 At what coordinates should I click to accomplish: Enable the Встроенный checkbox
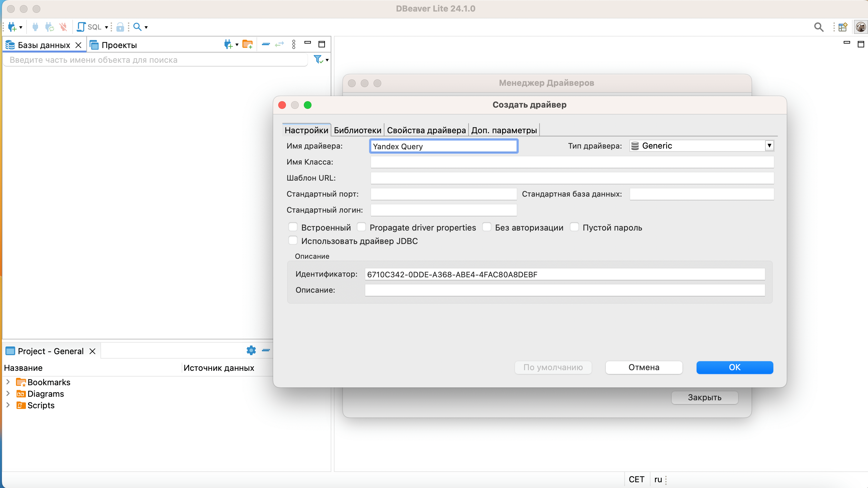click(x=293, y=227)
